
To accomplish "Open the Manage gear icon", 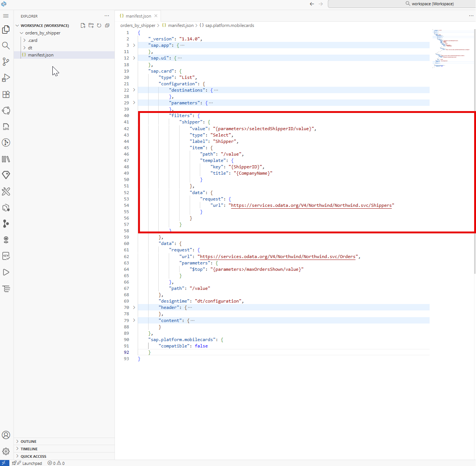I will [x=6, y=451].
